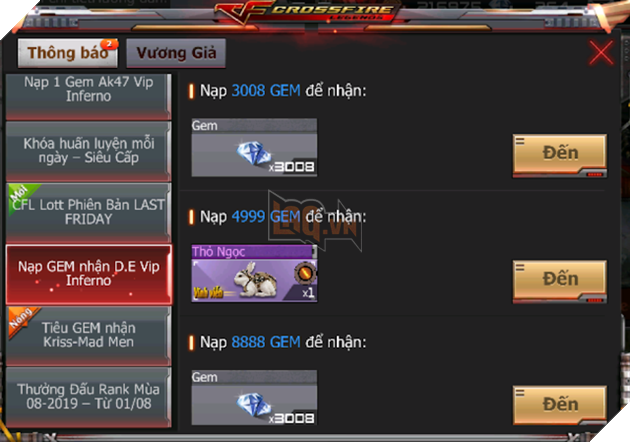Switch to the Thông báo tab
This screenshot has width=630, height=442.
pos(68,53)
